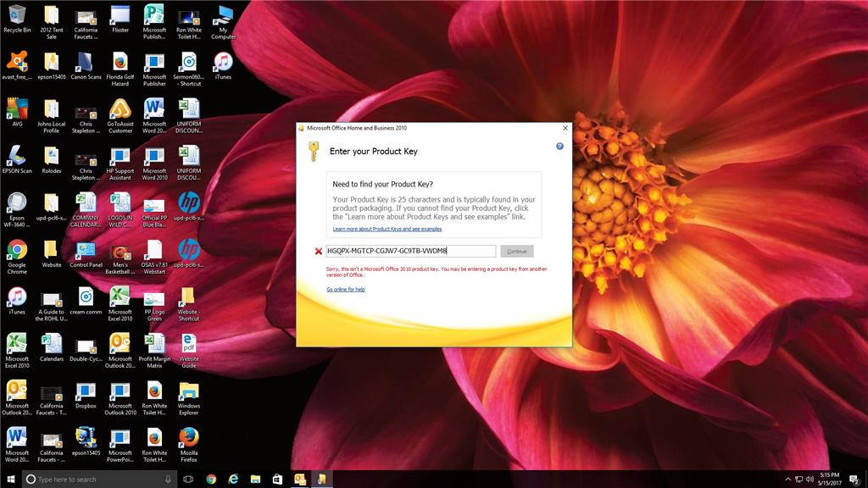
Task: Open A Guide to the ROHL file
Action: coord(52,304)
